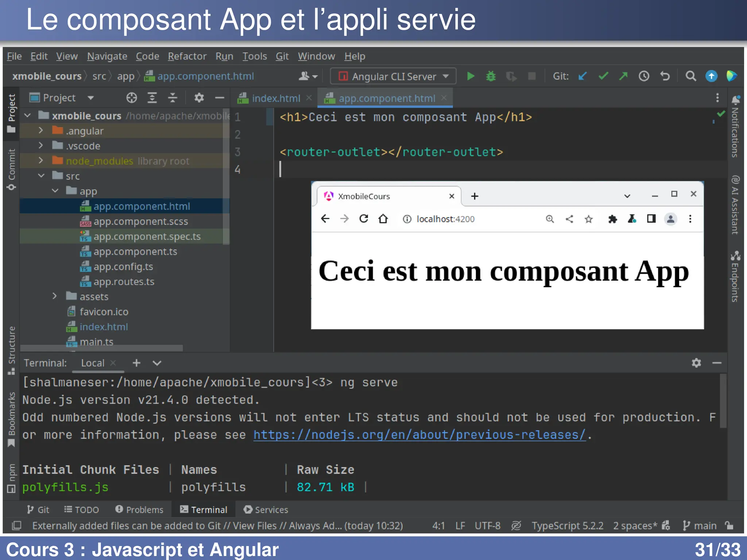Click localhost:4200 address bar in browser
747x560 pixels.
coord(445,219)
